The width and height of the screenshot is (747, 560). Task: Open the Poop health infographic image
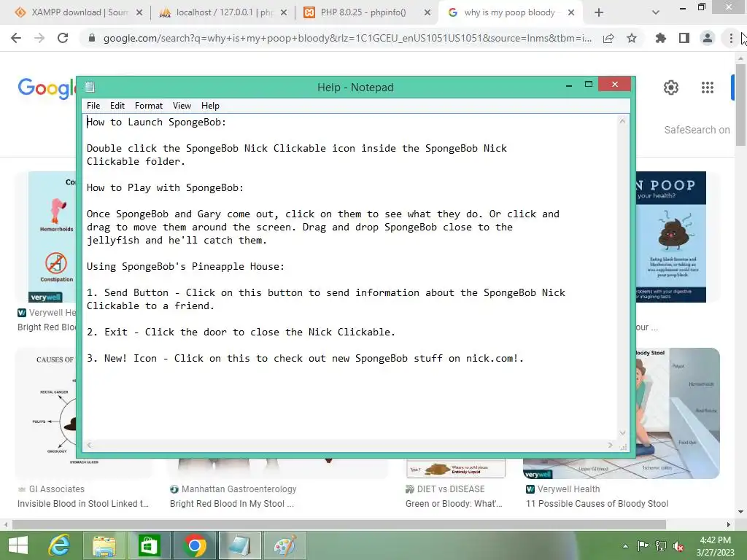click(x=671, y=237)
